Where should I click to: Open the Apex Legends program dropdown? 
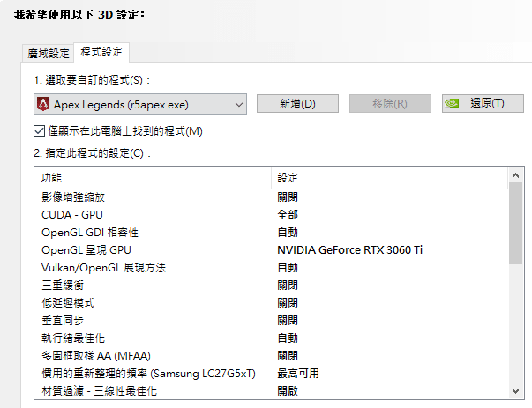coord(140,104)
